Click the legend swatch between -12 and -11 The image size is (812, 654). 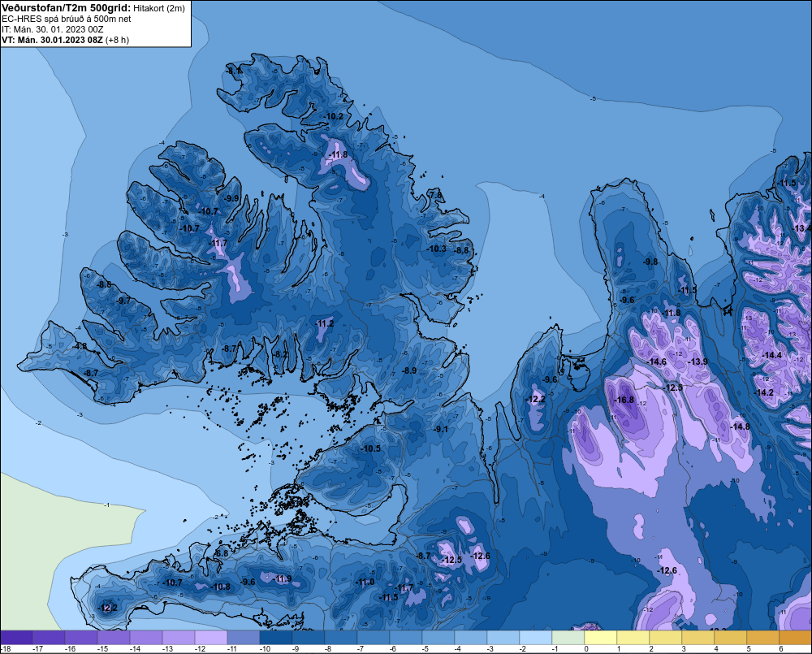tap(211, 638)
